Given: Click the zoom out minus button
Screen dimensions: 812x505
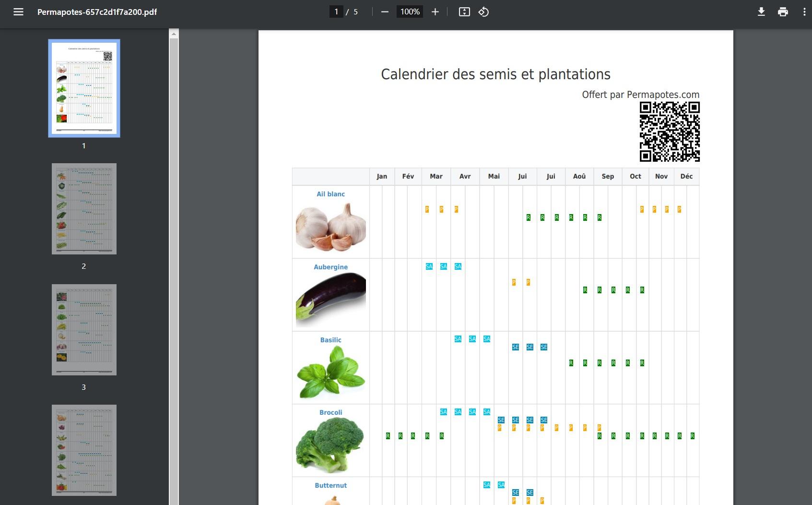Looking at the screenshot, I should click(385, 12).
